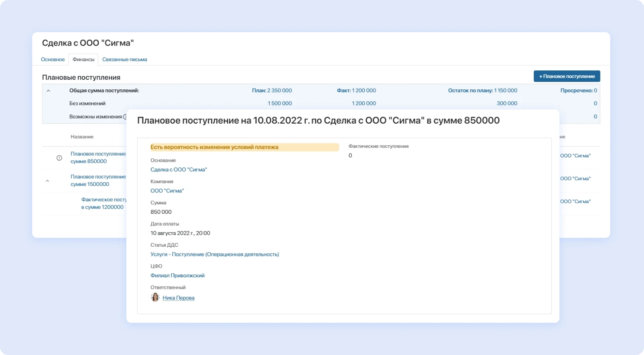This screenshot has width=644, height=355.
Task: Click the yellow payment terms change warning banner
Action: tap(244, 147)
